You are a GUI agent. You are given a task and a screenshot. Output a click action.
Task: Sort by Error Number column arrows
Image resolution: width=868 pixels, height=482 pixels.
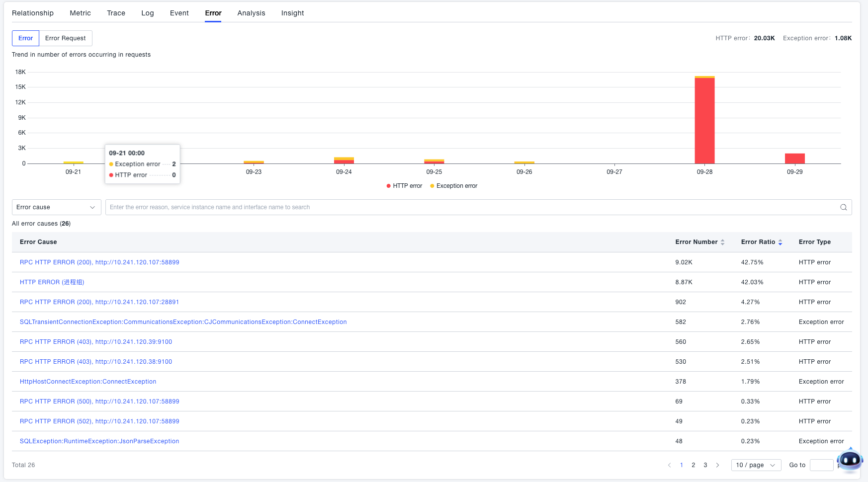722,242
